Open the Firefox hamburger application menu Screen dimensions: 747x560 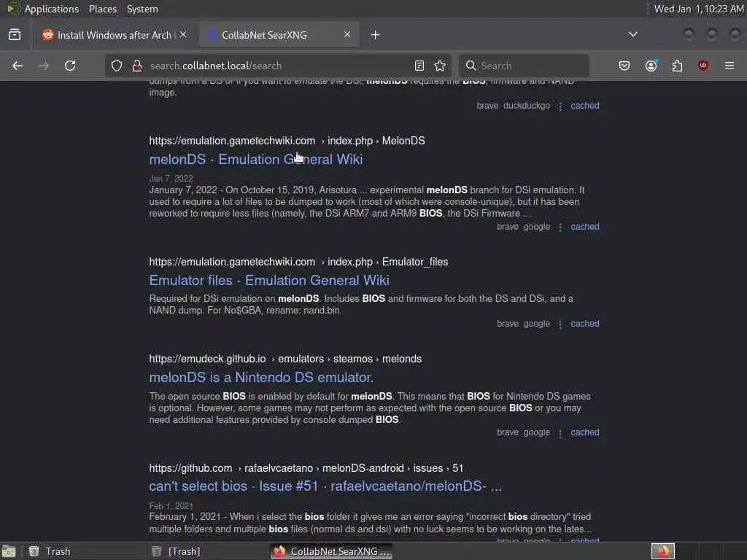pyautogui.click(x=729, y=66)
